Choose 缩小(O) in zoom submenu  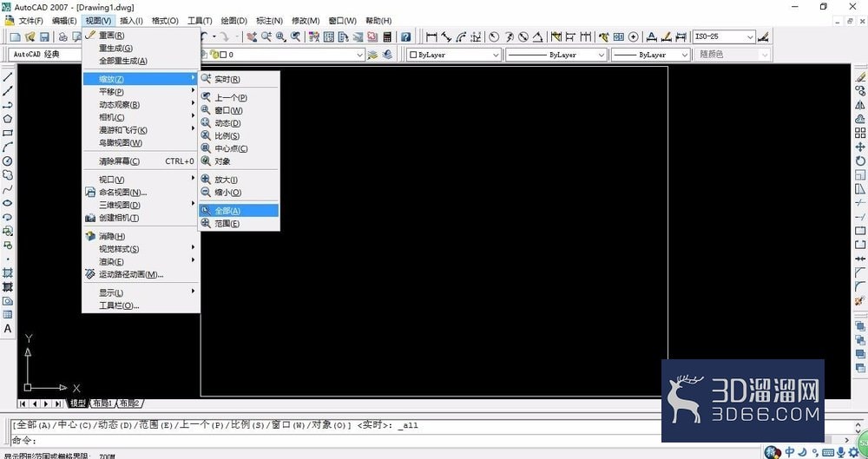239,192
